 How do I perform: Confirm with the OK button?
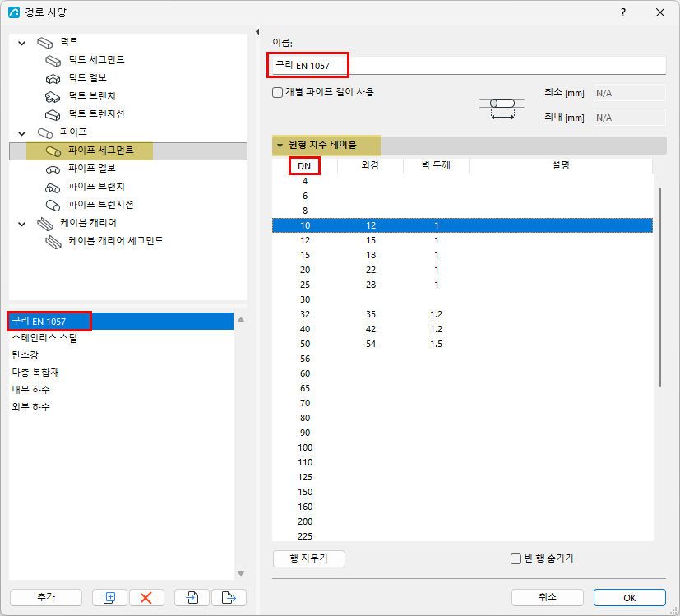point(629,597)
